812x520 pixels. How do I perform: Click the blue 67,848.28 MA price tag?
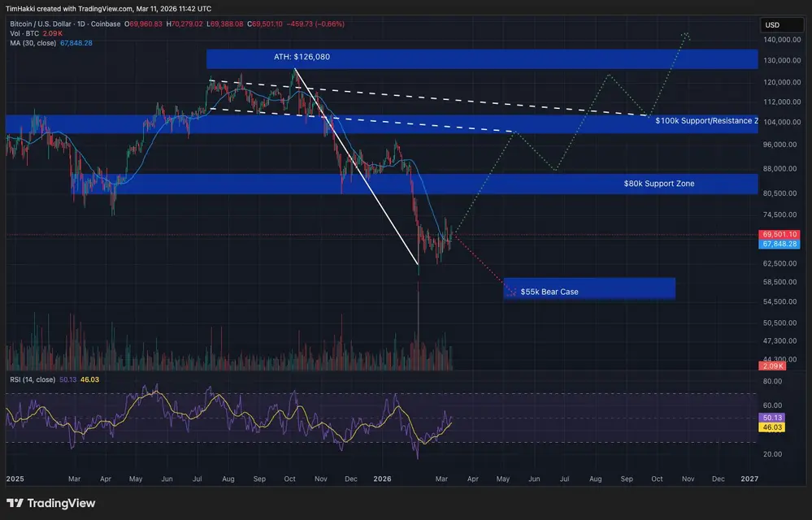(x=779, y=245)
